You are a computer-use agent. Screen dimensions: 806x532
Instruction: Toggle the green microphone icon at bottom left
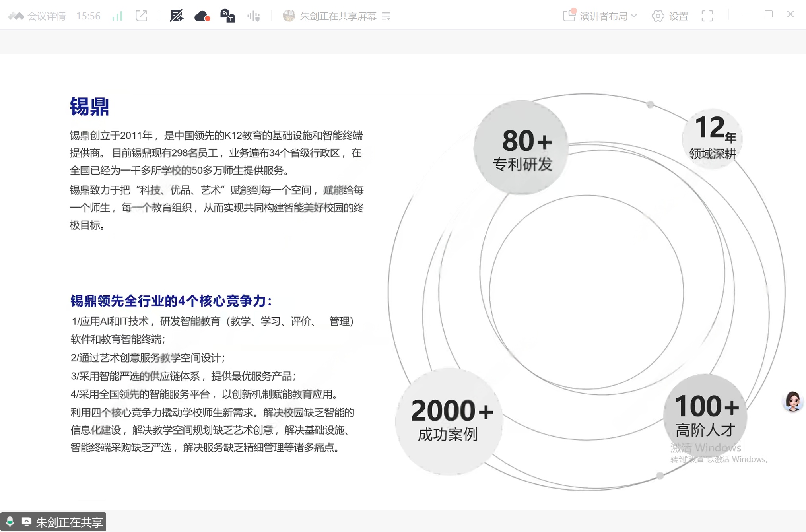point(10,522)
